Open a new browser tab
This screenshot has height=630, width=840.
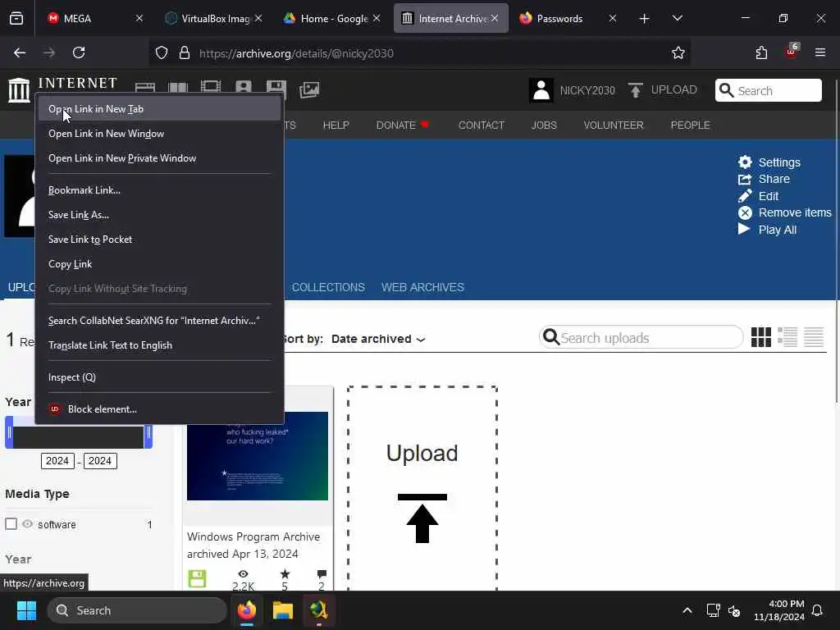(x=644, y=18)
